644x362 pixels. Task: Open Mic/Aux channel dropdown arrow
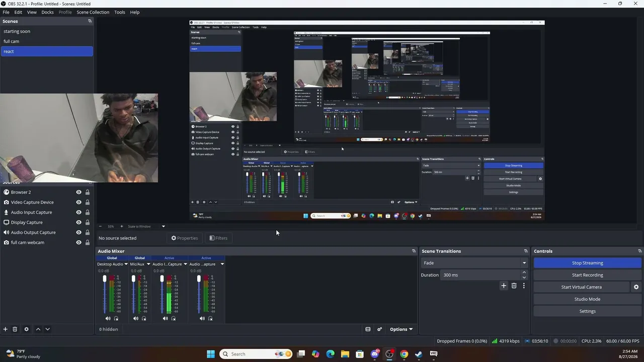point(148,264)
